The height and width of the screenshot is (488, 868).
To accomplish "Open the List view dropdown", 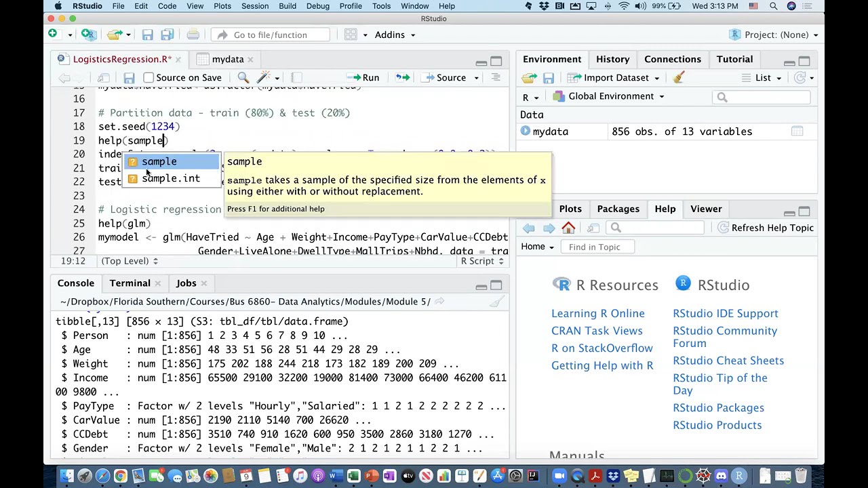I will click(x=761, y=78).
